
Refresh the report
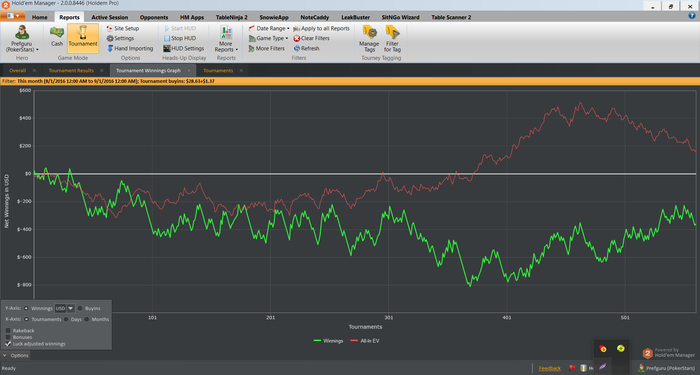coord(306,48)
